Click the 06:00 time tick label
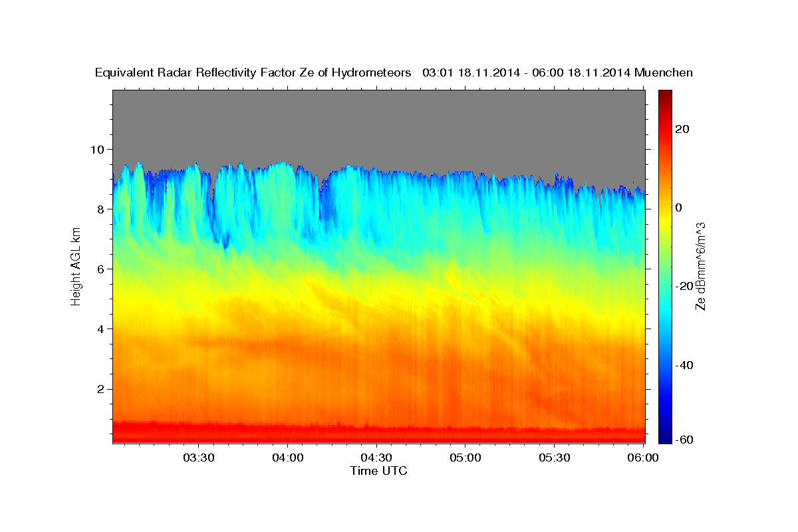 [642, 458]
